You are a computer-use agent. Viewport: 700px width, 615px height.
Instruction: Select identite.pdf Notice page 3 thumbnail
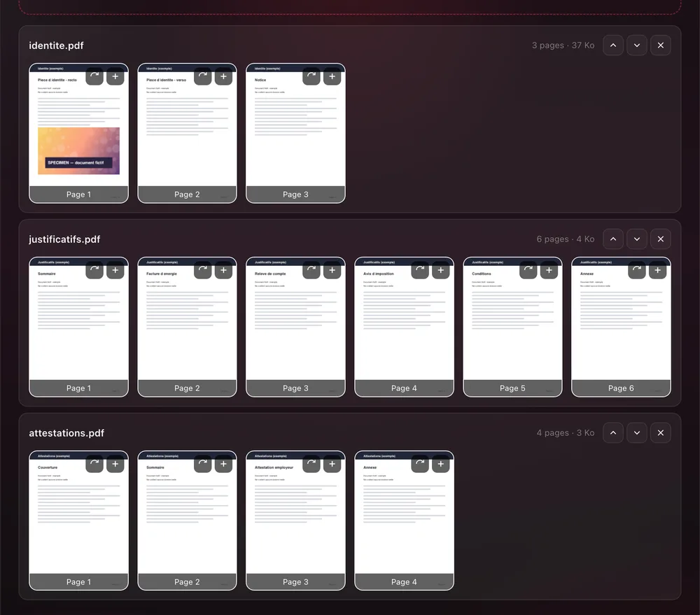(295, 133)
